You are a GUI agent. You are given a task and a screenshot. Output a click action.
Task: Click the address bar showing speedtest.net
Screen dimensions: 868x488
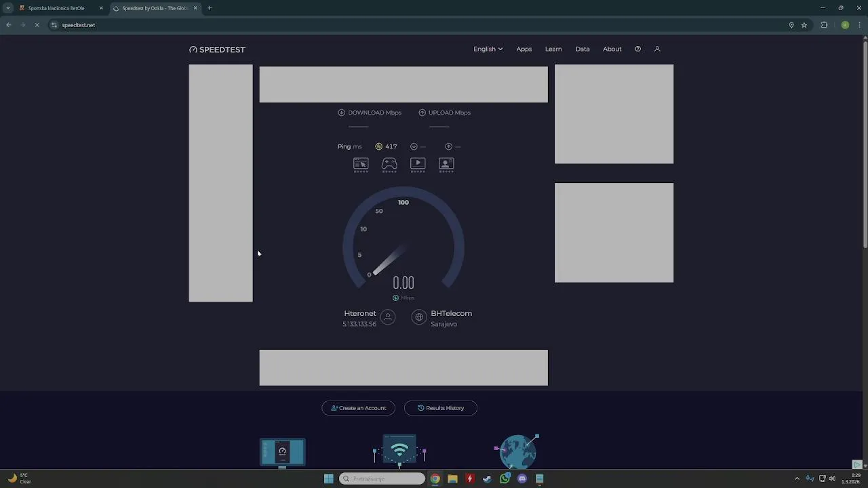pyautogui.click(x=420, y=25)
